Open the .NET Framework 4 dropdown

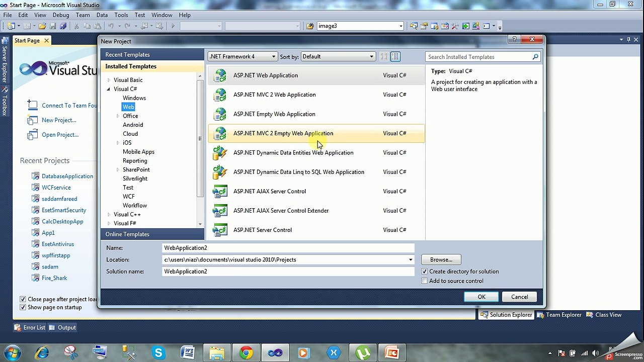pos(243,57)
